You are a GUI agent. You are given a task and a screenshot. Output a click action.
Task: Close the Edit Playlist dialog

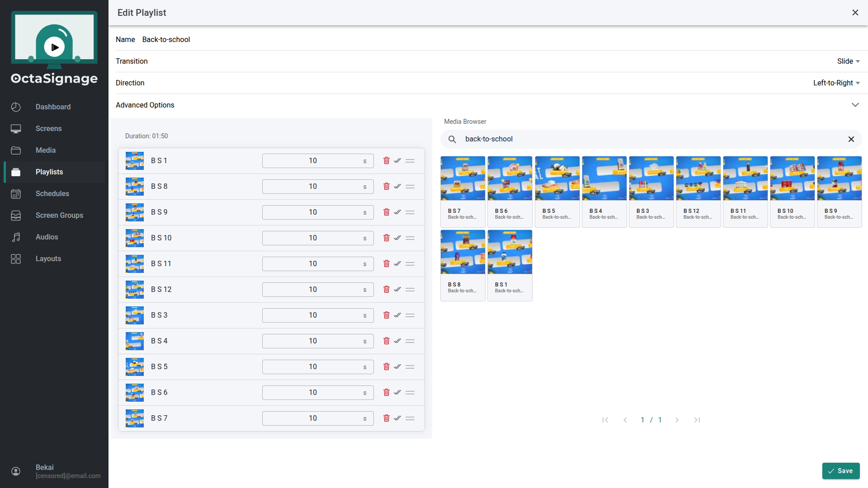click(855, 13)
